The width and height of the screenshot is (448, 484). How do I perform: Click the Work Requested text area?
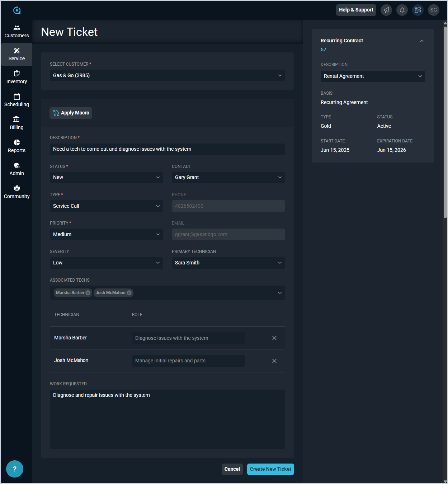point(168,419)
